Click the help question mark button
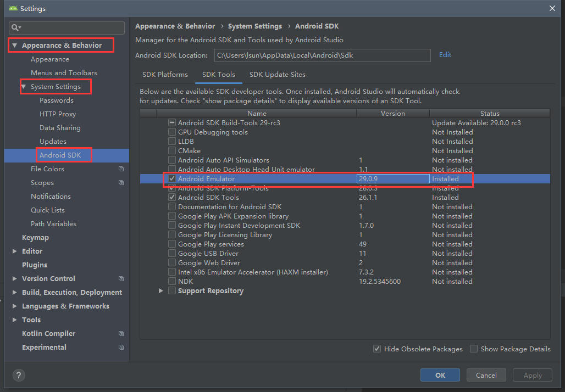Image resolution: width=565 pixels, height=392 pixels. (19, 376)
